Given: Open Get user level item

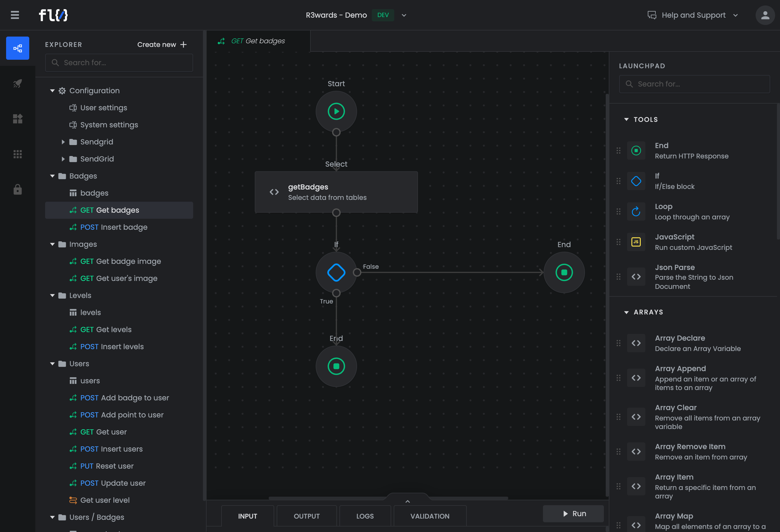Looking at the screenshot, I should tap(105, 500).
